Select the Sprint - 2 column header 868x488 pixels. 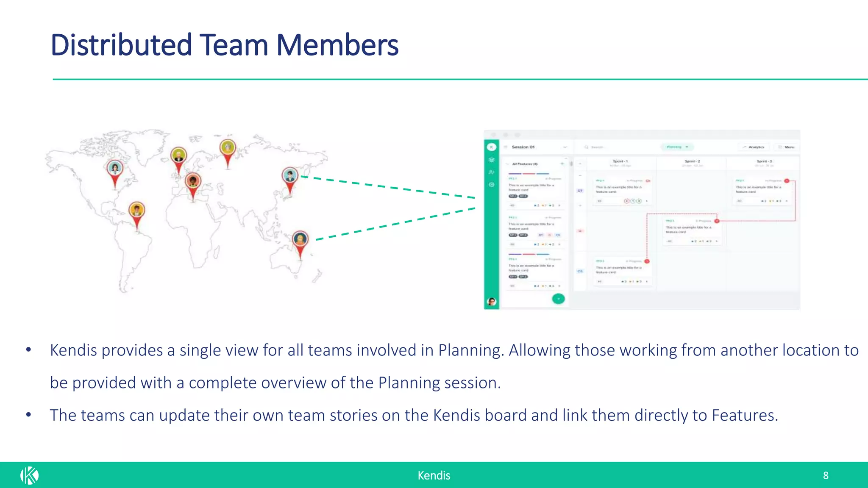[692, 161]
